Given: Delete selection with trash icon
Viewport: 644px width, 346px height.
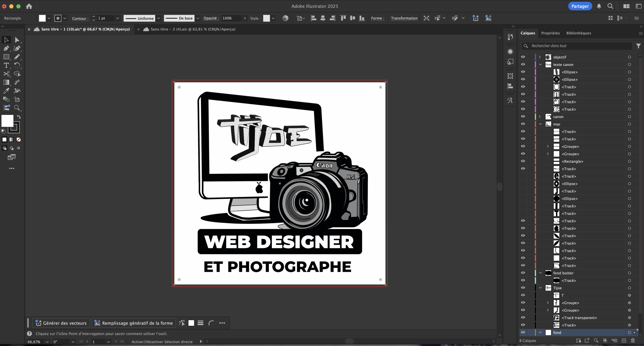Looking at the screenshot, I should 633,340.
